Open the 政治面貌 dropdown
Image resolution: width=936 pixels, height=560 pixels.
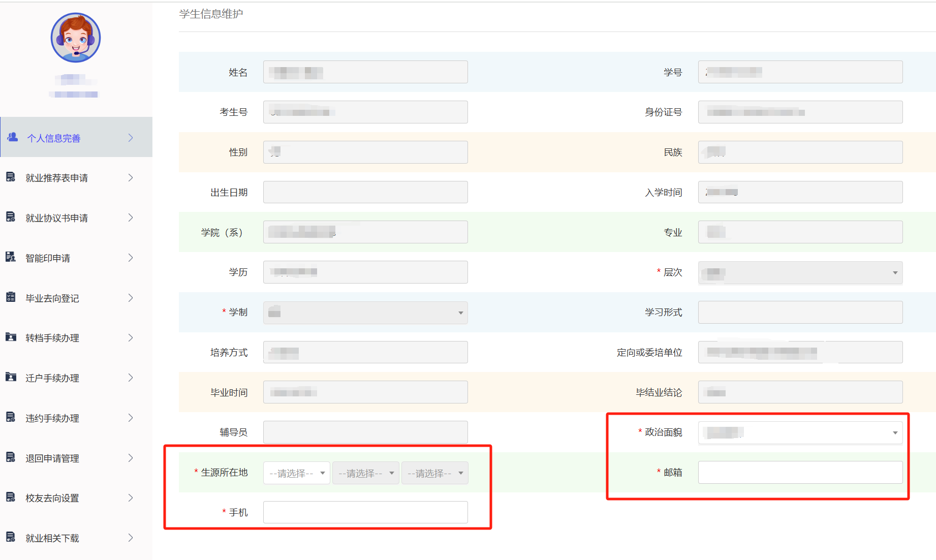[800, 432]
